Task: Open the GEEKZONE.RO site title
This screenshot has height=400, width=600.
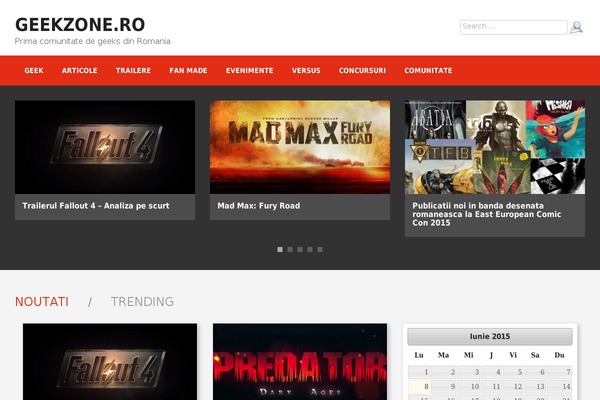Action: pyautogui.click(x=80, y=24)
